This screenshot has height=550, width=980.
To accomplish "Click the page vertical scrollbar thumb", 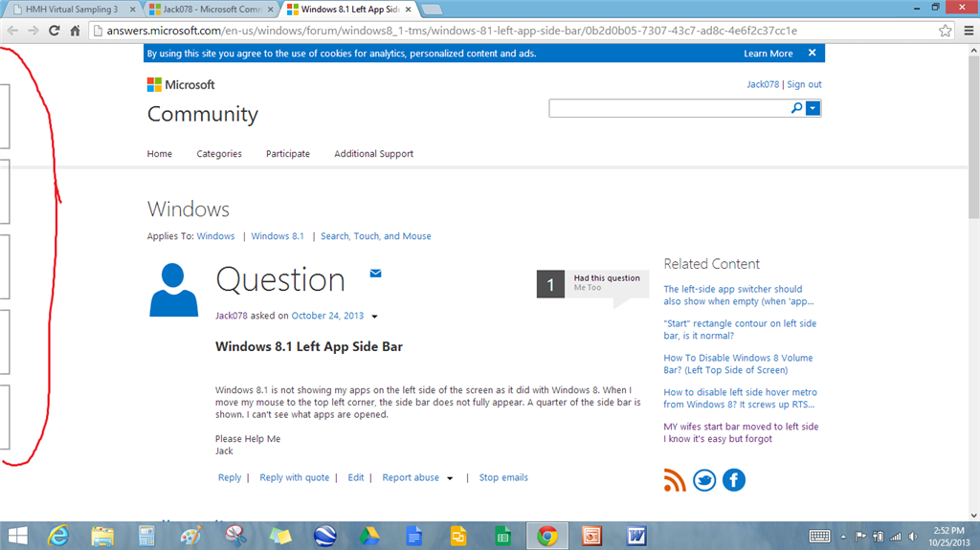I will point(973,136).
